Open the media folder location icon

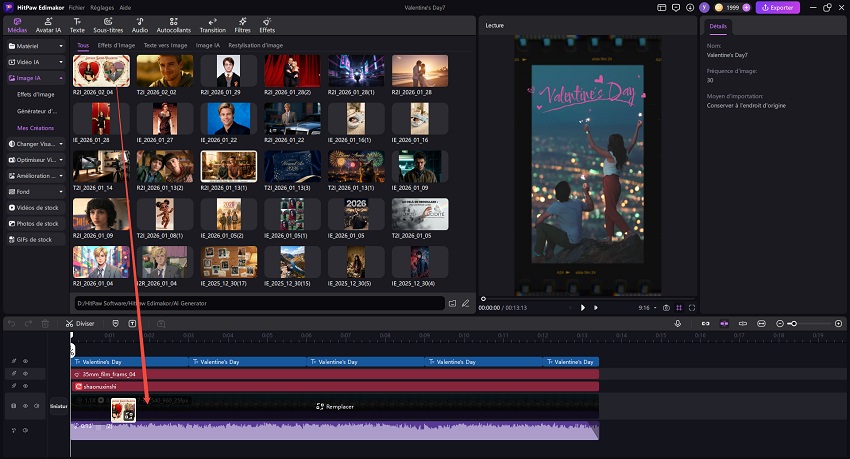click(451, 302)
